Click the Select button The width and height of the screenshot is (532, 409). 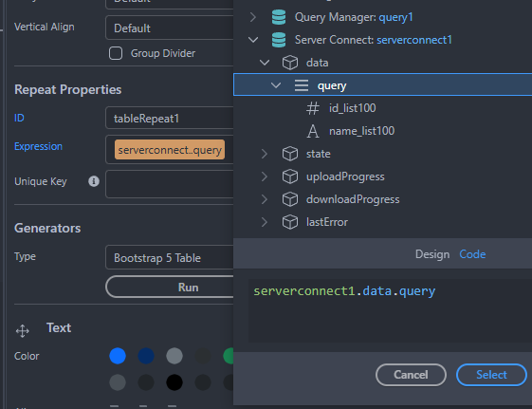[x=491, y=375]
